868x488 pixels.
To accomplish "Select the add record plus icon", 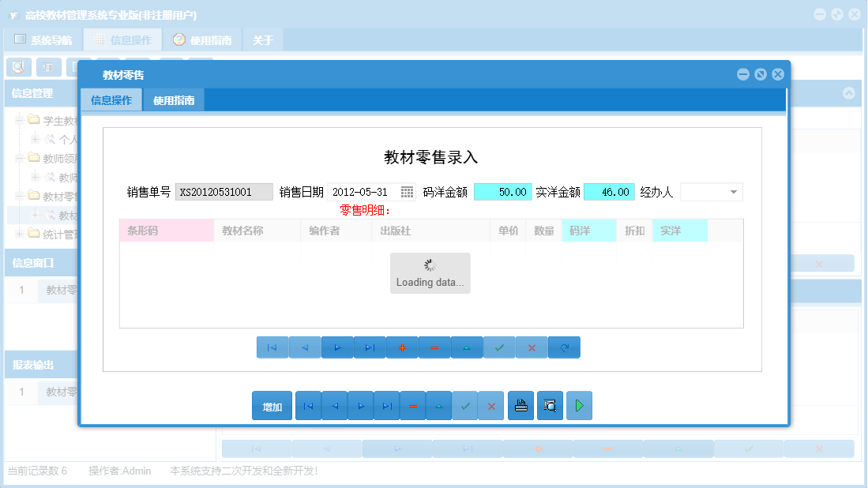I will tap(402, 347).
